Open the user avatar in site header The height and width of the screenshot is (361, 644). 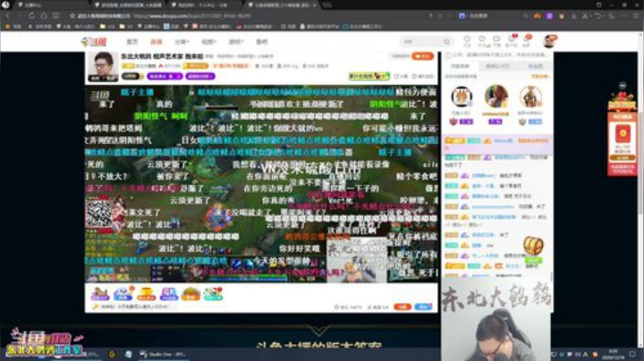click(549, 41)
